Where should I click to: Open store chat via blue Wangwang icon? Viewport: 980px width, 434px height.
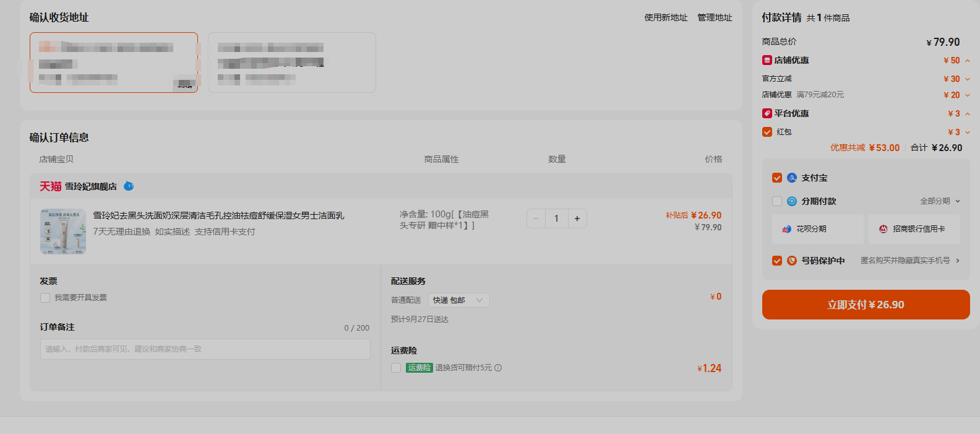pyautogui.click(x=129, y=186)
